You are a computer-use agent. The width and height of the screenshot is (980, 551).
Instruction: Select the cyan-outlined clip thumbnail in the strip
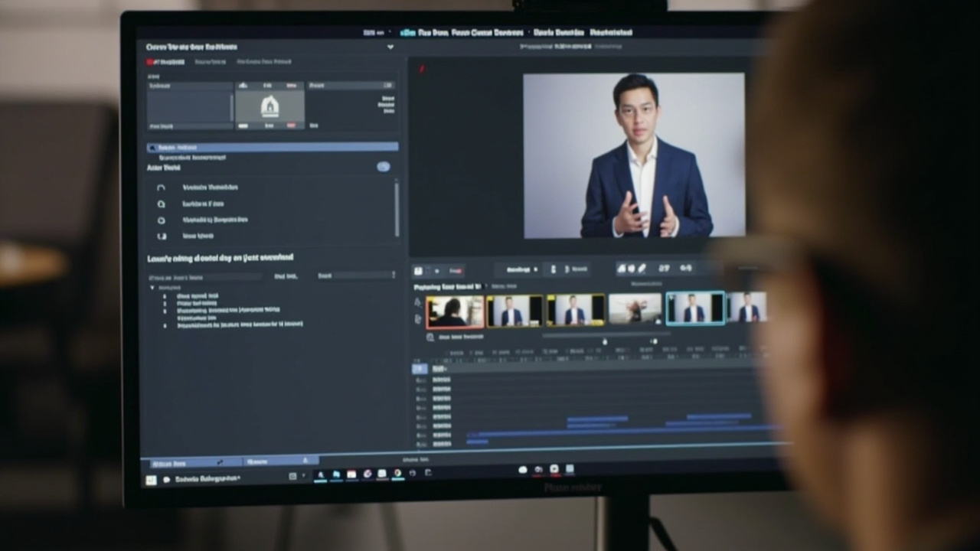click(x=695, y=308)
